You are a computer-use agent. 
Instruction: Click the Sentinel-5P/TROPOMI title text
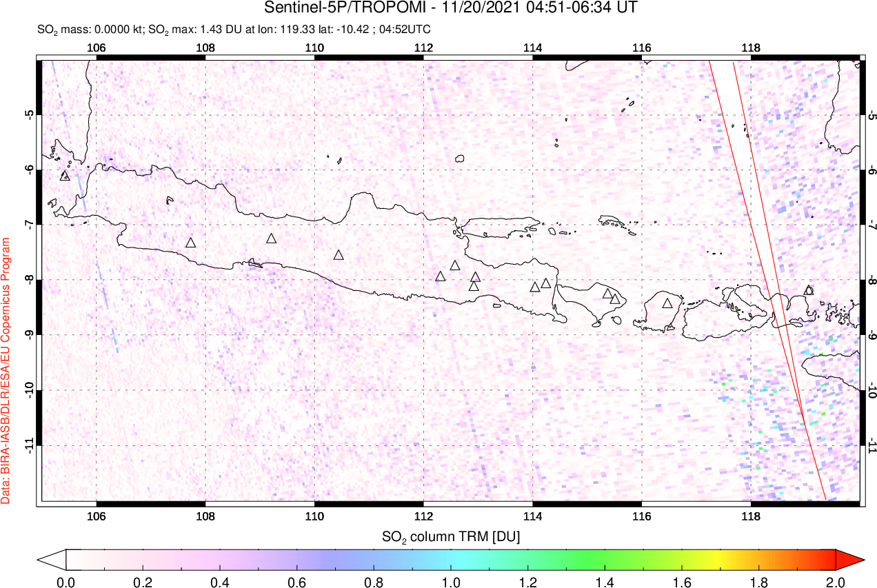pyautogui.click(x=451, y=8)
